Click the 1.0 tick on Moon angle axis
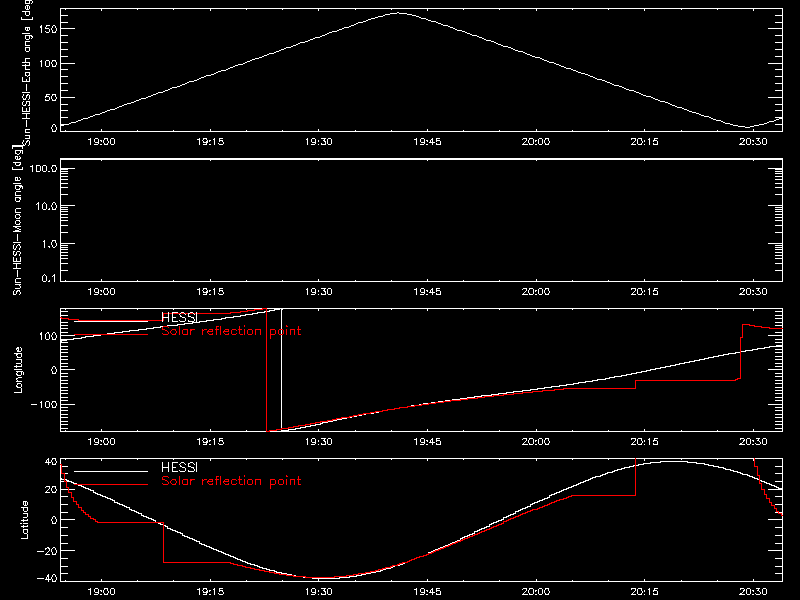Viewport: 800px width, 600px height. tap(49, 244)
